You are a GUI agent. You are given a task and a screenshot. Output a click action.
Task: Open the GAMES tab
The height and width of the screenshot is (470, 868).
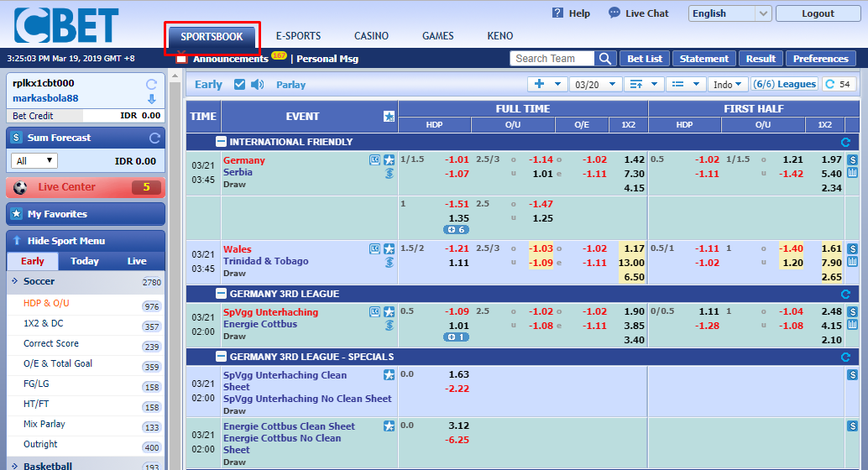click(438, 36)
